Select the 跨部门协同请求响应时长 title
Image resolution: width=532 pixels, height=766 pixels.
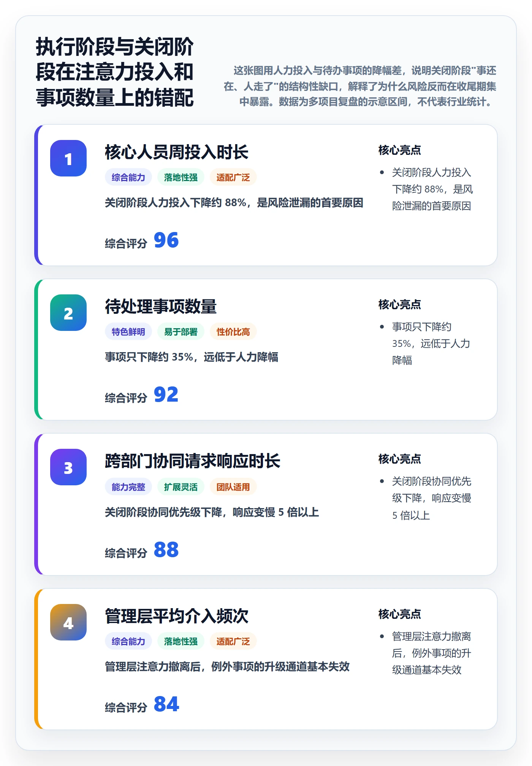click(193, 461)
